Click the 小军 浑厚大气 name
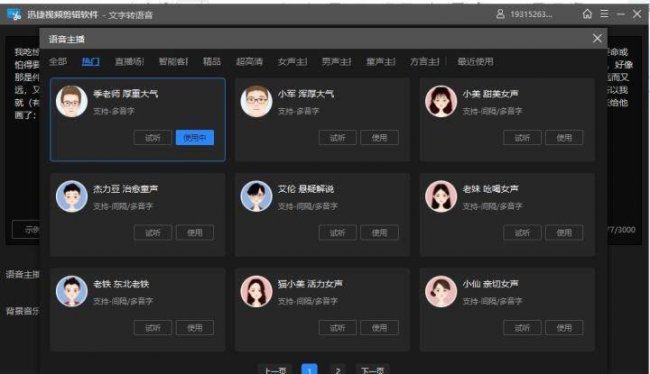 point(306,94)
